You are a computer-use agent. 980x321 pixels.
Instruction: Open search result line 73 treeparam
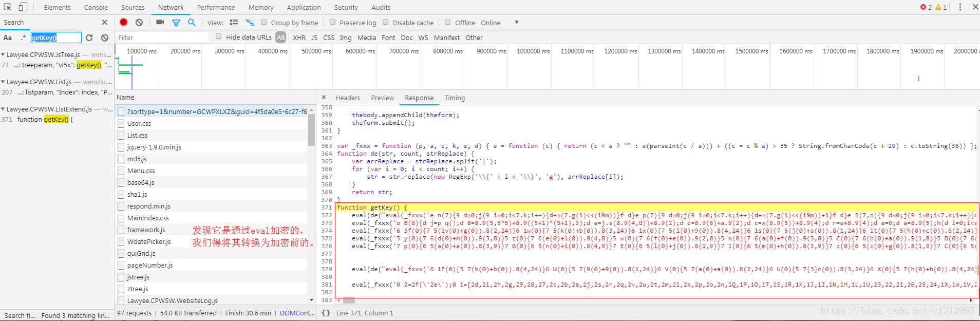56,65
